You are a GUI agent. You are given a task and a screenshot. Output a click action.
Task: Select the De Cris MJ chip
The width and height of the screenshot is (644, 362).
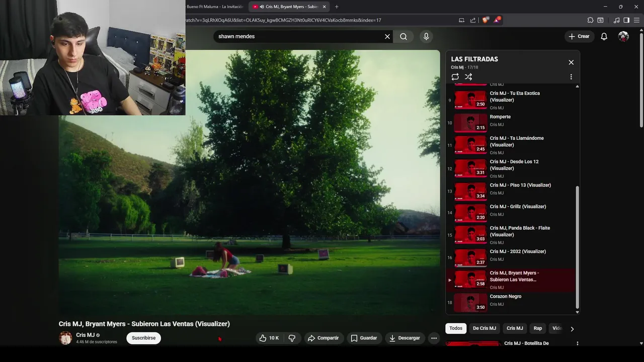pyautogui.click(x=485, y=328)
